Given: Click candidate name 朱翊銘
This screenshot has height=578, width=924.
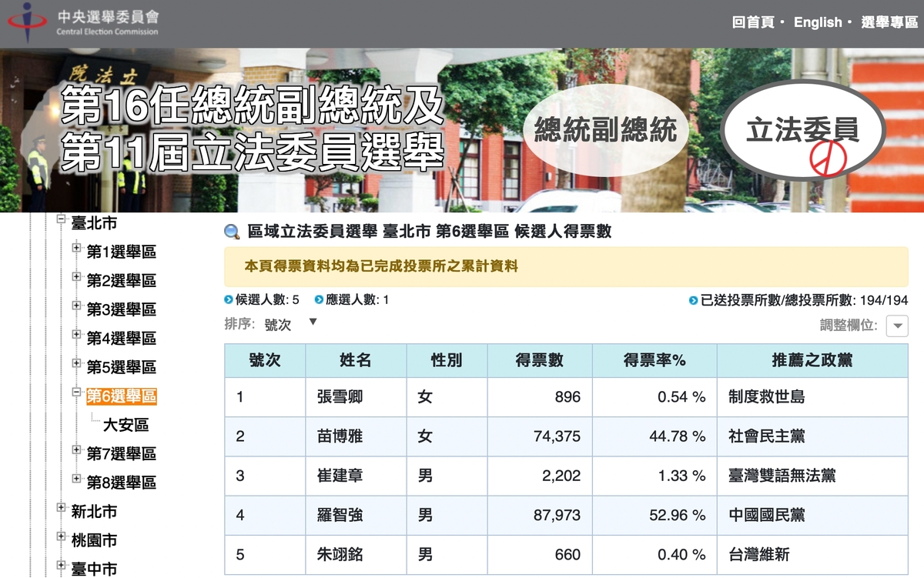Looking at the screenshot, I should [340, 554].
